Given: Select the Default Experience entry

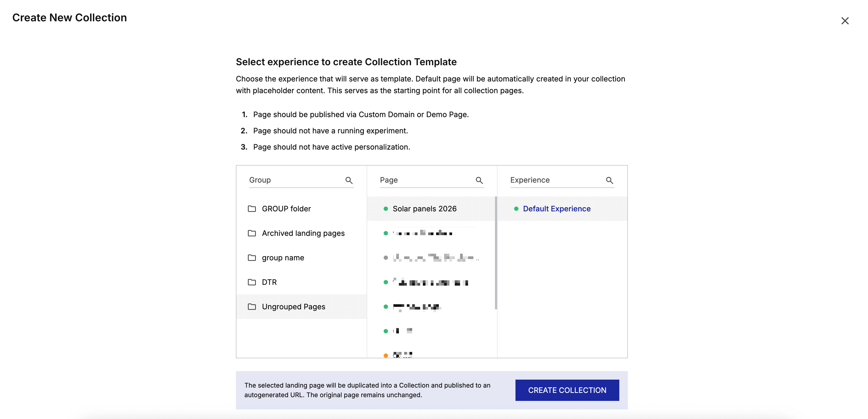Looking at the screenshot, I should [x=556, y=209].
